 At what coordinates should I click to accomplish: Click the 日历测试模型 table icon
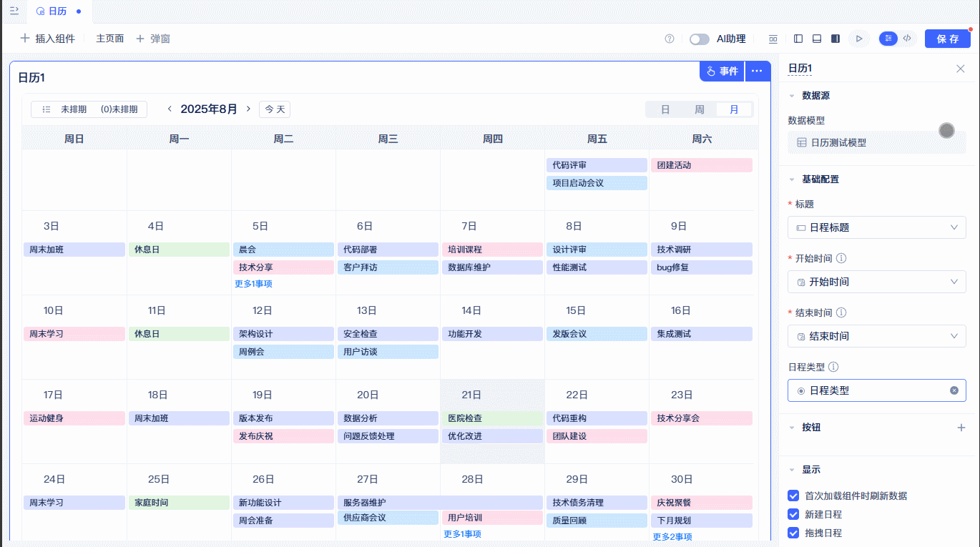pyautogui.click(x=802, y=142)
